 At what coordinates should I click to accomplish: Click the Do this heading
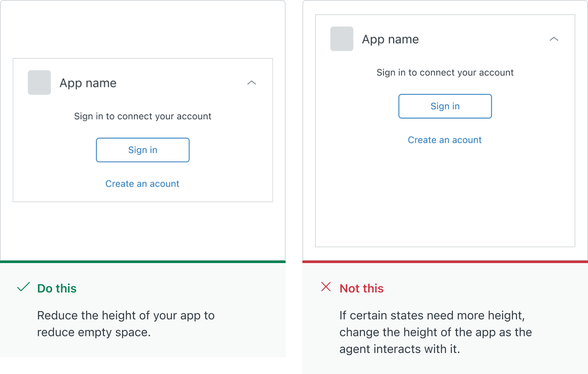[57, 289]
